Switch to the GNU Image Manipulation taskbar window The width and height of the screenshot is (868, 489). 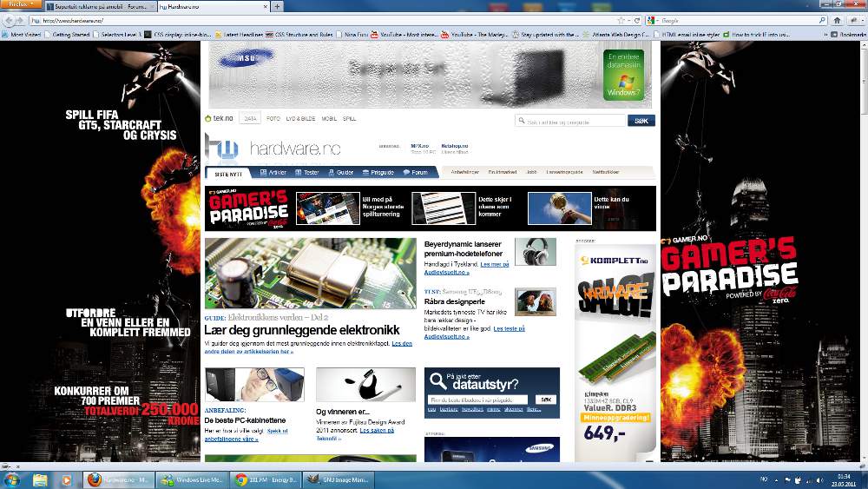pos(339,479)
